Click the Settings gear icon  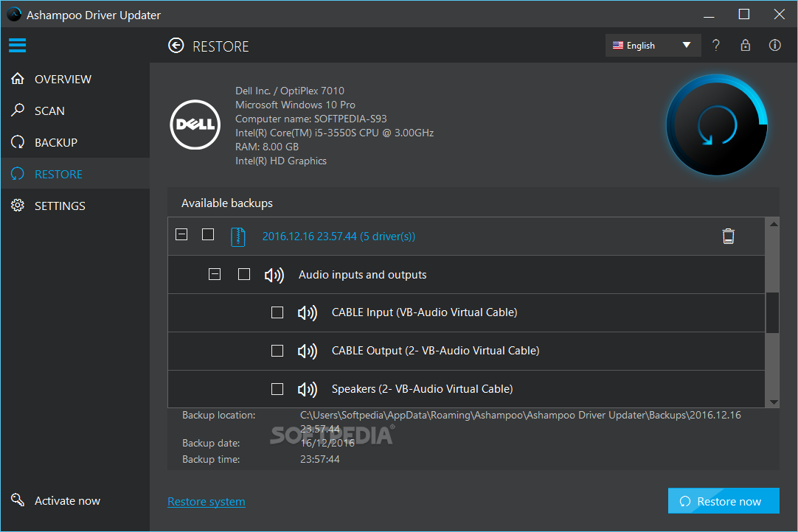point(18,206)
